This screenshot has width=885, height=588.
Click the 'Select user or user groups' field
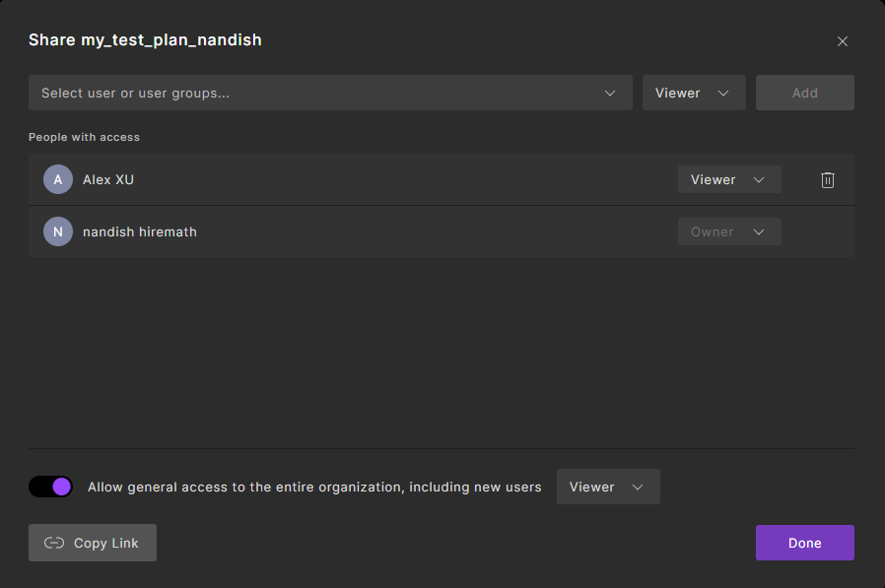pos(315,93)
